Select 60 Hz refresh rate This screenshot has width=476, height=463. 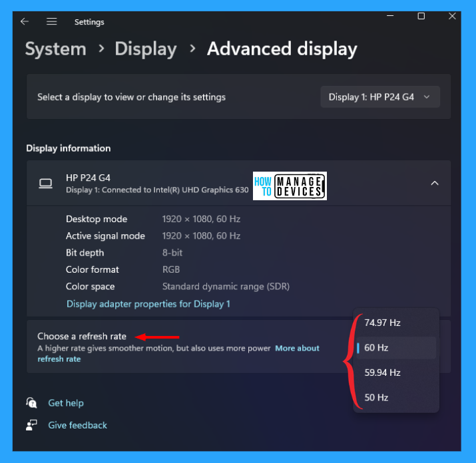[396, 348]
